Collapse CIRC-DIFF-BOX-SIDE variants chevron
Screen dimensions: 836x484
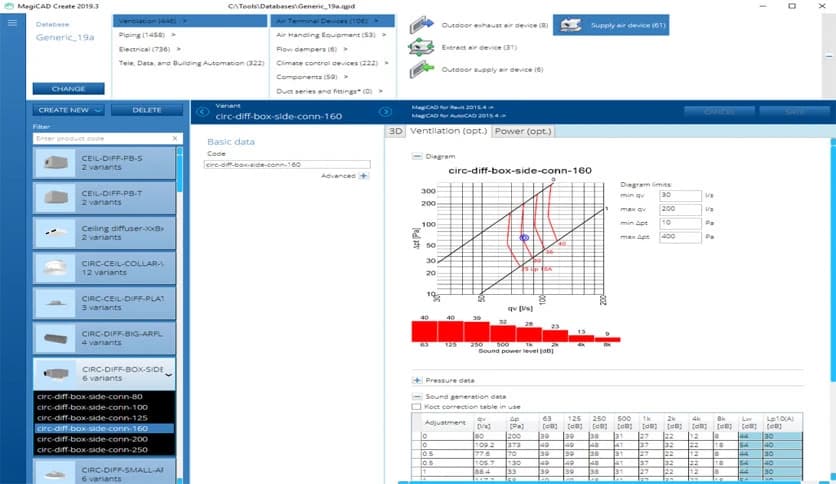pyautogui.click(x=168, y=375)
